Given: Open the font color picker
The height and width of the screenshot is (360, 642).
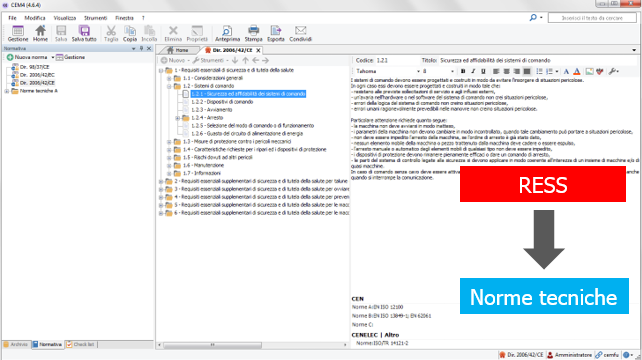Looking at the screenshot, I should [x=576, y=71].
